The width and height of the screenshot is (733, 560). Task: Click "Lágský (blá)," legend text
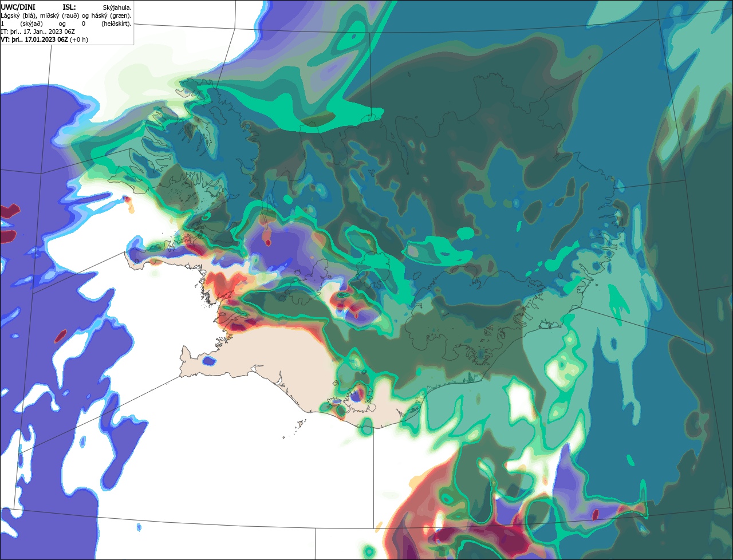[x=19, y=16]
